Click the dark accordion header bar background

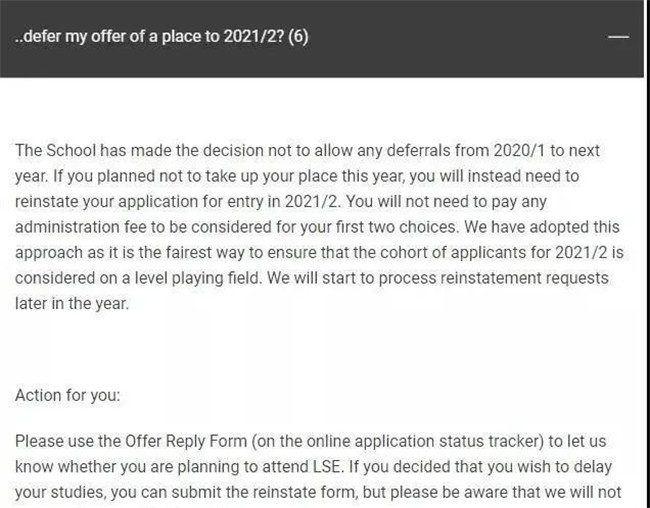pyautogui.click(x=322, y=39)
